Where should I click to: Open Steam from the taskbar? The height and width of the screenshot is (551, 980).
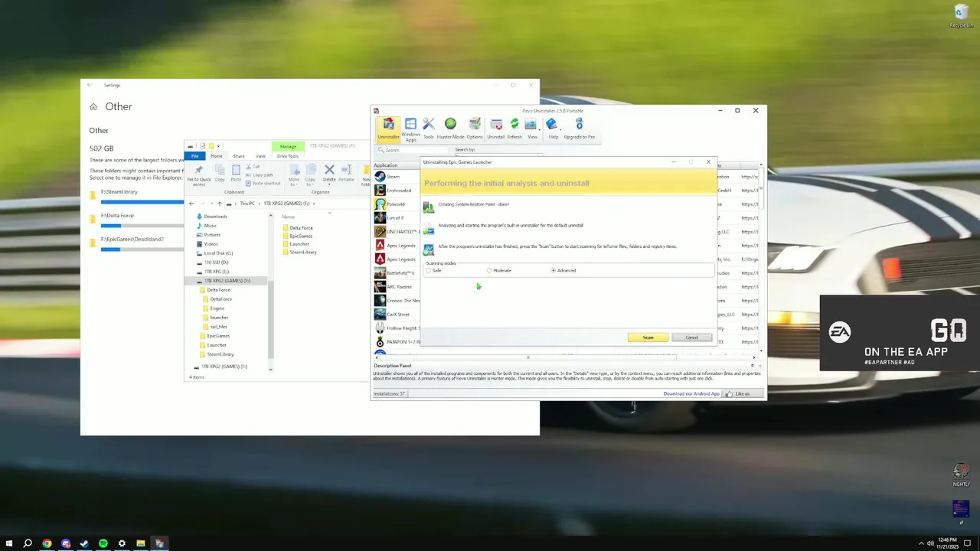point(84,543)
